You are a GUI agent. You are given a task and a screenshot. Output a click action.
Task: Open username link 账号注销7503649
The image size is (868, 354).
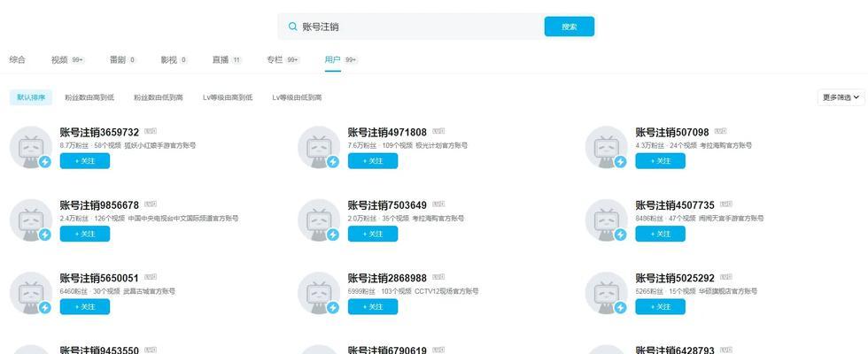coord(387,205)
